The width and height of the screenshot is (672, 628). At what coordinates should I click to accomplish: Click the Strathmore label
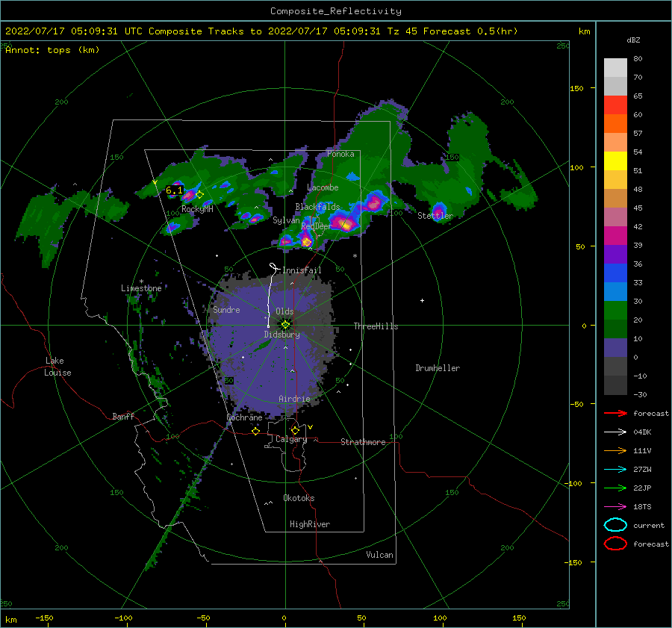pos(363,442)
